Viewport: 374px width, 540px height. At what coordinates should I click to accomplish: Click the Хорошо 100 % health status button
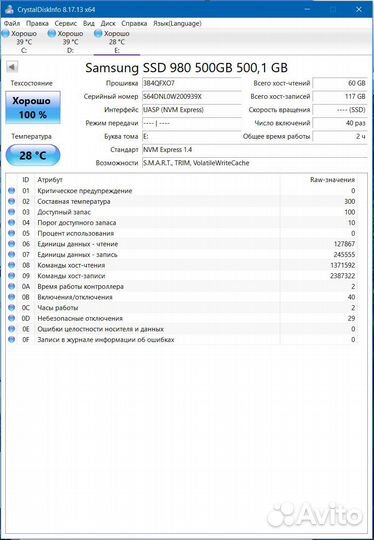[x=33, y=107]
